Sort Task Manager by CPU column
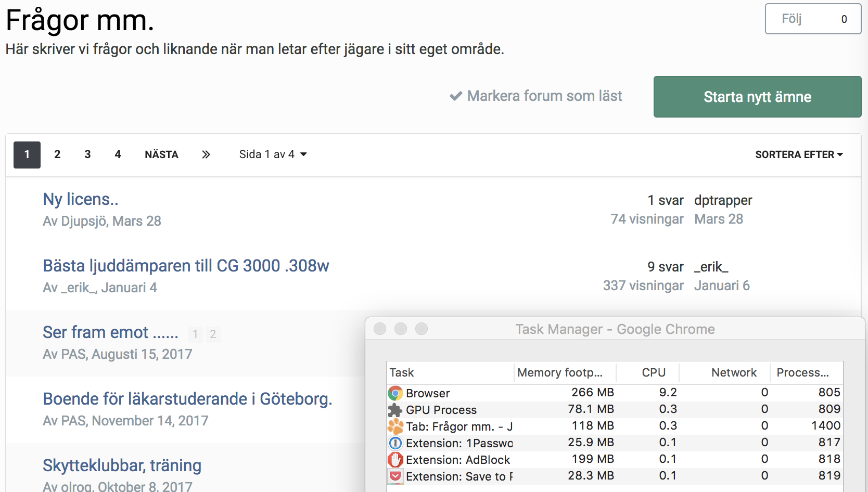 653,372
